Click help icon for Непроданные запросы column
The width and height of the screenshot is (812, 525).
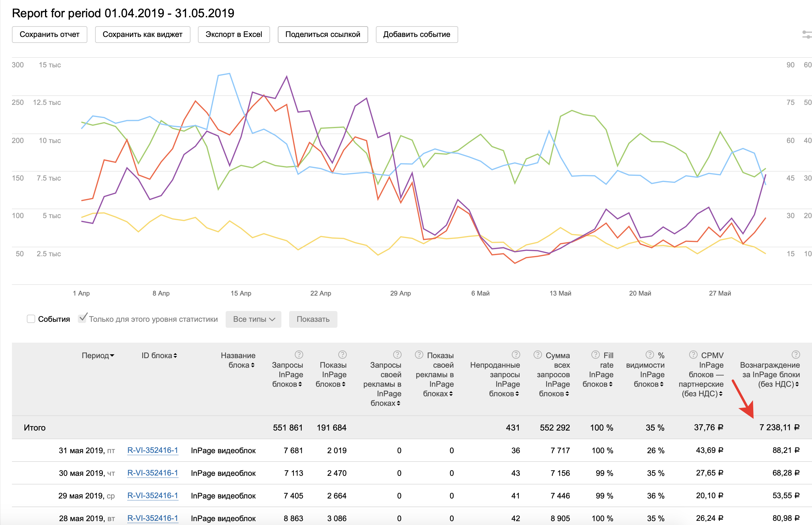click(516, 355)
